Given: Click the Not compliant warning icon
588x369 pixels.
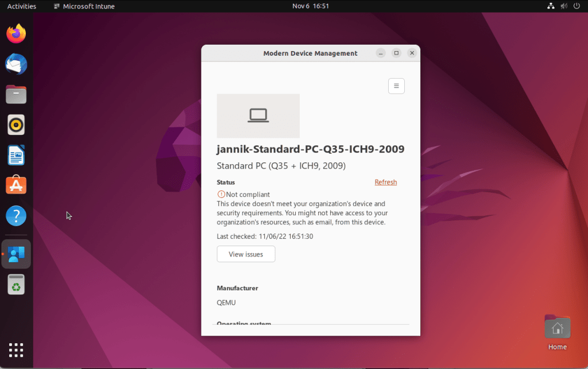Looking at the screenshot, I should (x=221, y=195).
